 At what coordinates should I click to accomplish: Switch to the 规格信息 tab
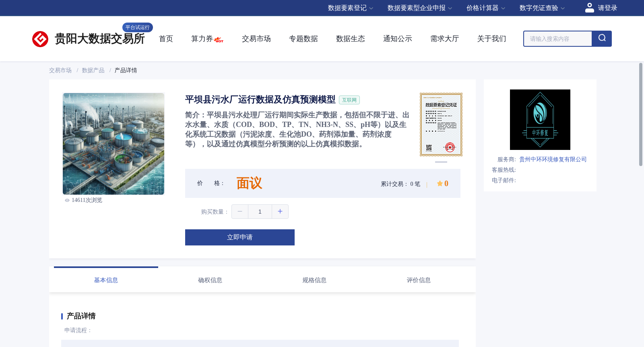point(314,280)
